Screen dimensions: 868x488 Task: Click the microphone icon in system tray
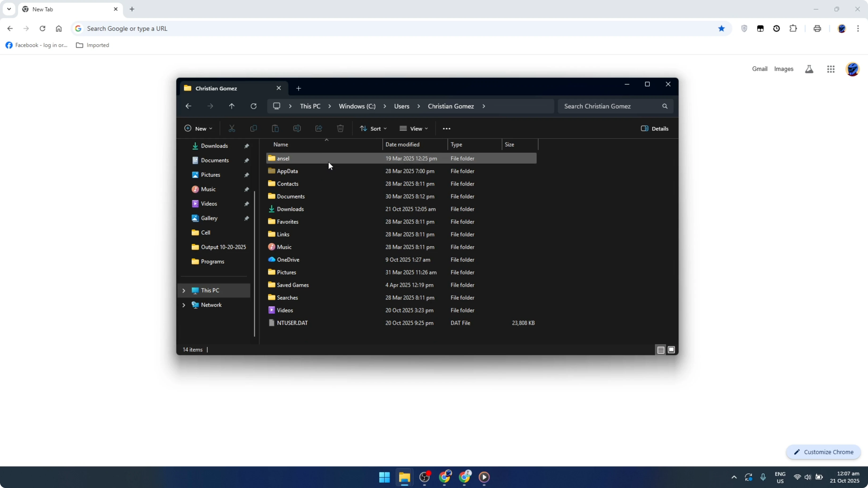tap(763, 477)
